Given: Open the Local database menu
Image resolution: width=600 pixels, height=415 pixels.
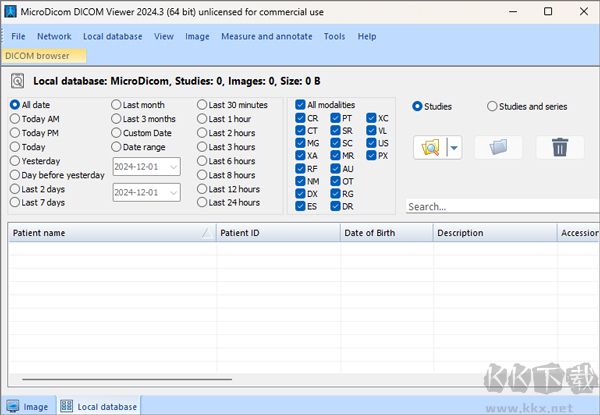Looking at the screenshot, I should [x=112, y=36].
